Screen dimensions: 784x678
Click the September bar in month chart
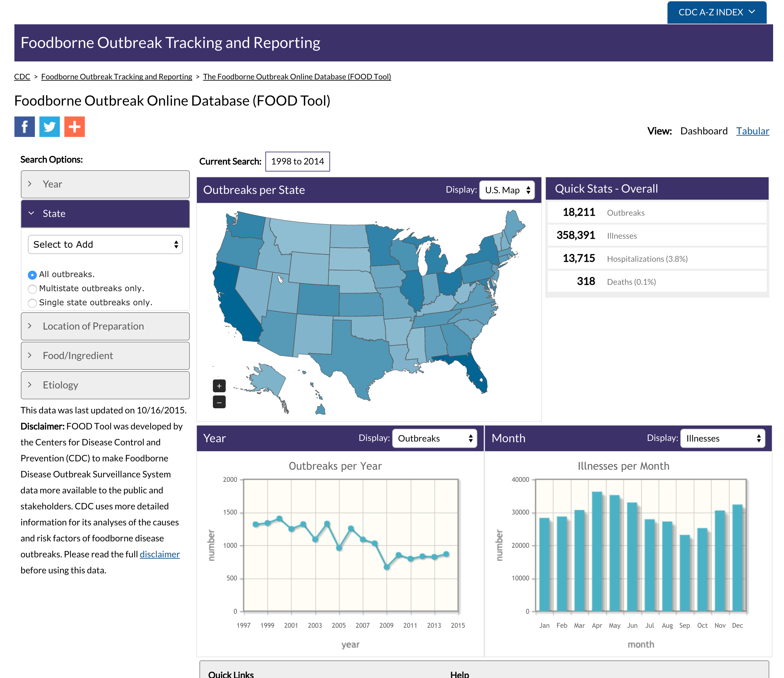pyautogui.click(x=685, y=573)
